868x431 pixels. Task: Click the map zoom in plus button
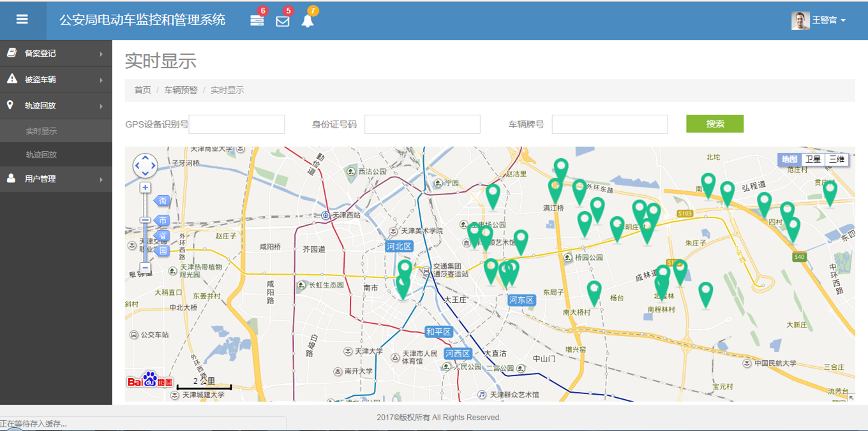146,187
